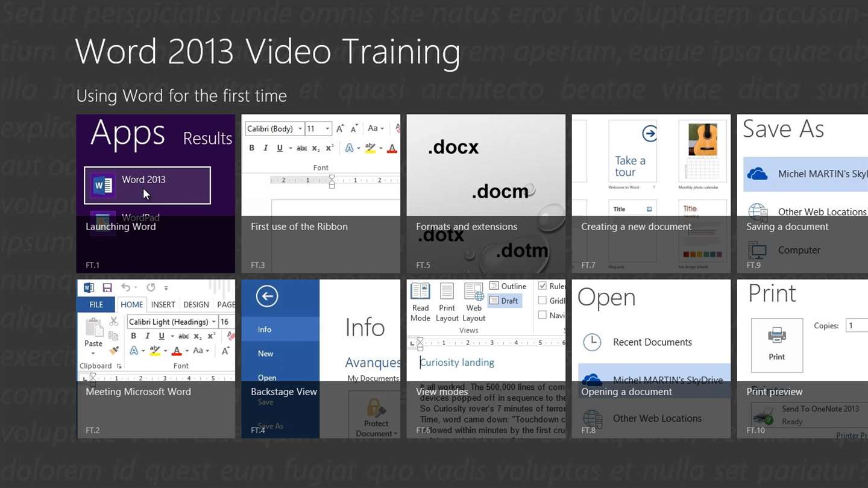This screenshot has height=488, width=868.
Task: Click the HOME tab in Meeting Microsoft Word
Action: [x=132, y=305]
